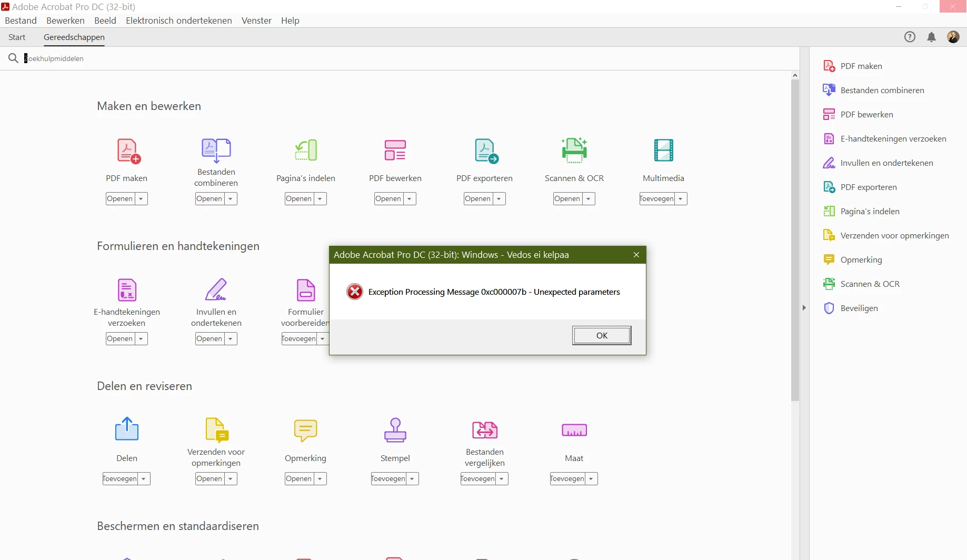
Task: Click the notifications bell icon
Action: (x=932, y=37)
